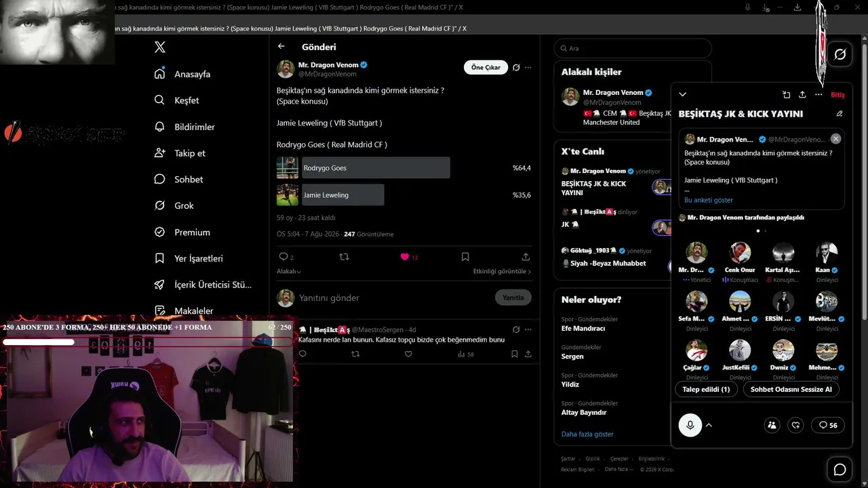Open Etkinliği görüntüle link
868x488 pixels.
(502, 271)
